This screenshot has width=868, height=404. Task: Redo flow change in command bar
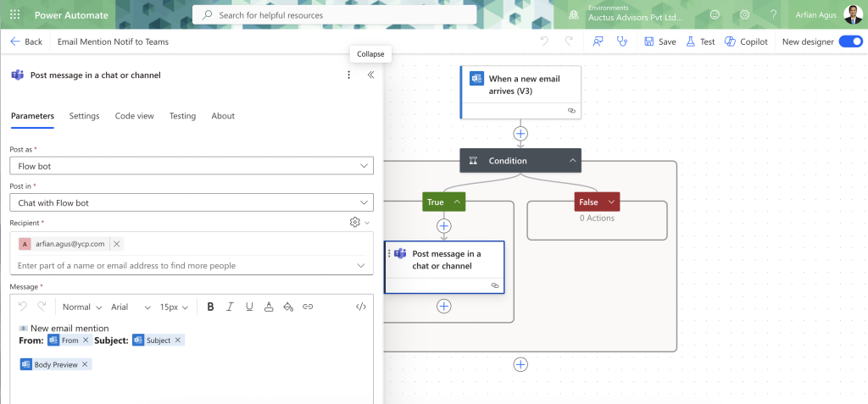(569, 42)
